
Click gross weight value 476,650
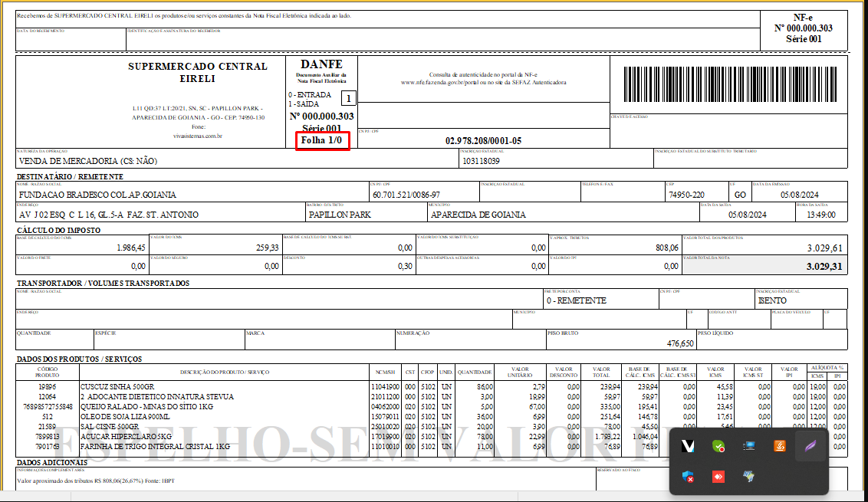click(680, 343)
